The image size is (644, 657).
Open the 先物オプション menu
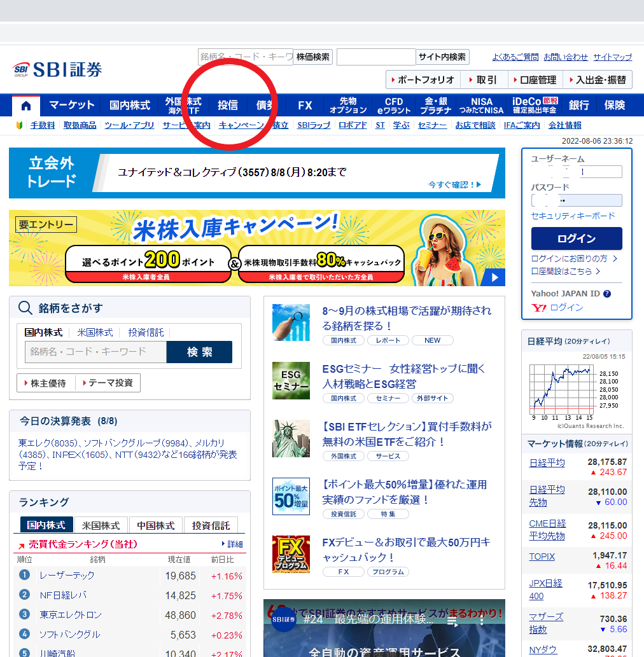[348, 105]
